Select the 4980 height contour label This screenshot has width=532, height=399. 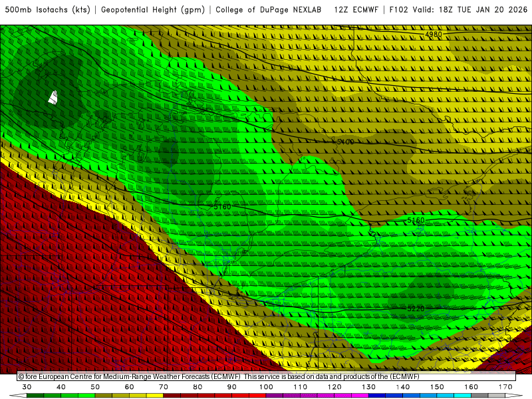434,35
